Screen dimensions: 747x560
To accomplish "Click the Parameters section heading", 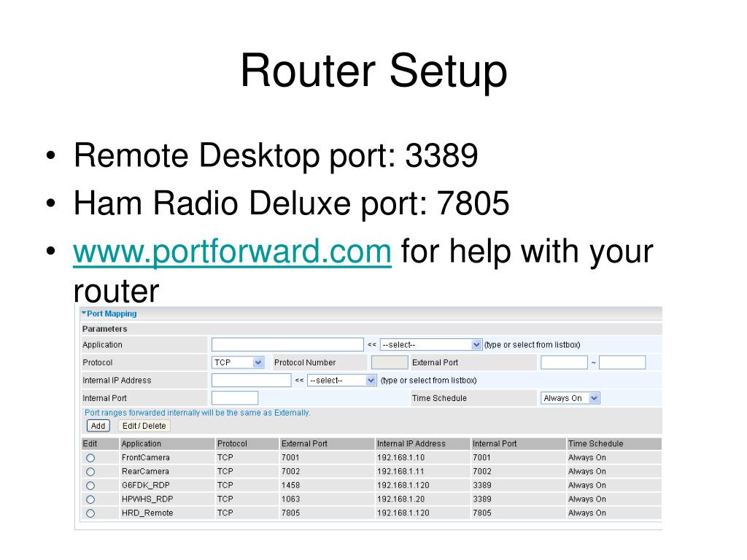I will pos(105,329).
